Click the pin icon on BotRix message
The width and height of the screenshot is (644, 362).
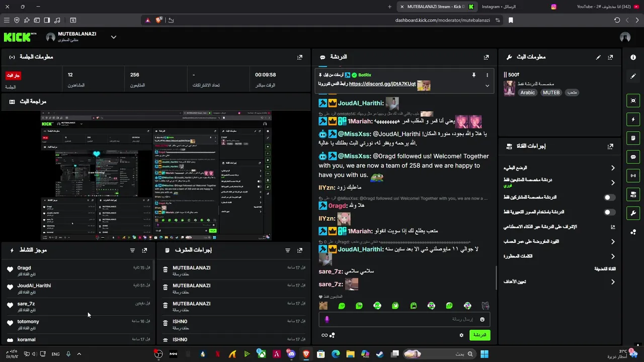(x=473, y=75)
